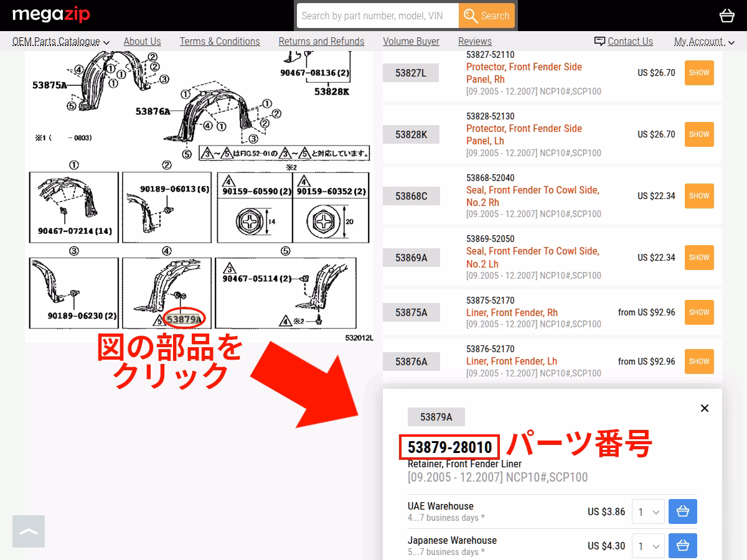Click 90189-06230 (2) in the diagram

tap(82, 316)
